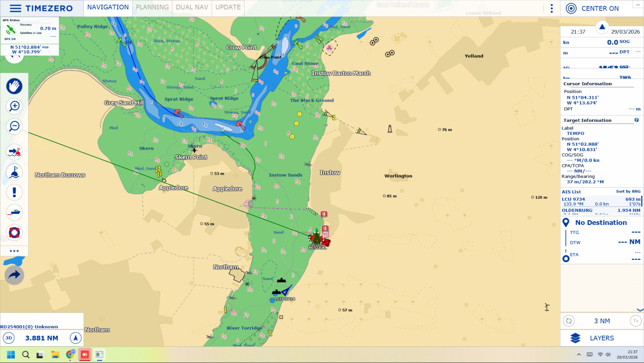This screenshot has width=644, height=363.
Task: Toggle the boat track recording icon
Action: 14,212
